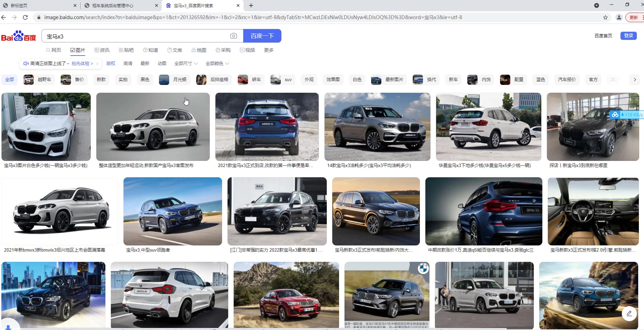
Task: Select the 越野车 tag filter
Action: (39, 79)
